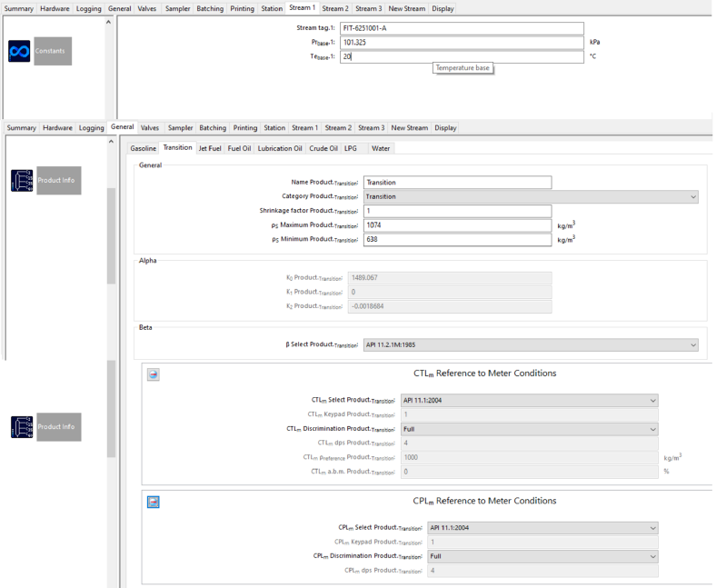Select General tab in lower bar
The height and width of the screenshot is (588, 716).
pyautogui.click(x=123, y=127)
